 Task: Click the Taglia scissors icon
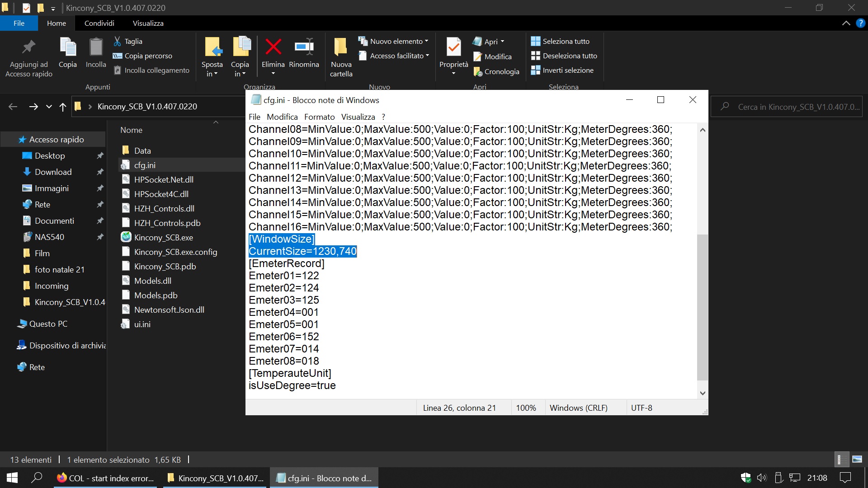pyautogui.click(x=117, y=41)
